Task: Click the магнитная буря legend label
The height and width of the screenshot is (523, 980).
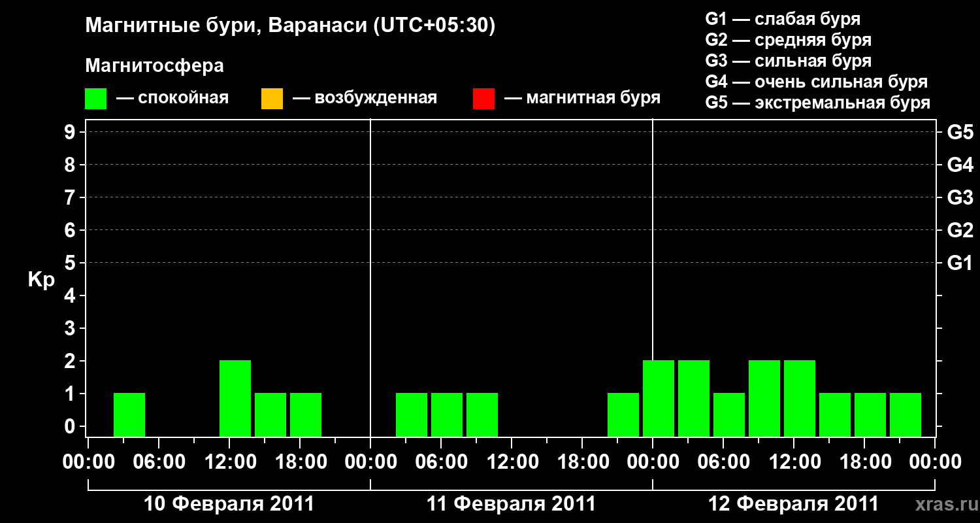Action: pyautogui.click(x=593, y=98)
